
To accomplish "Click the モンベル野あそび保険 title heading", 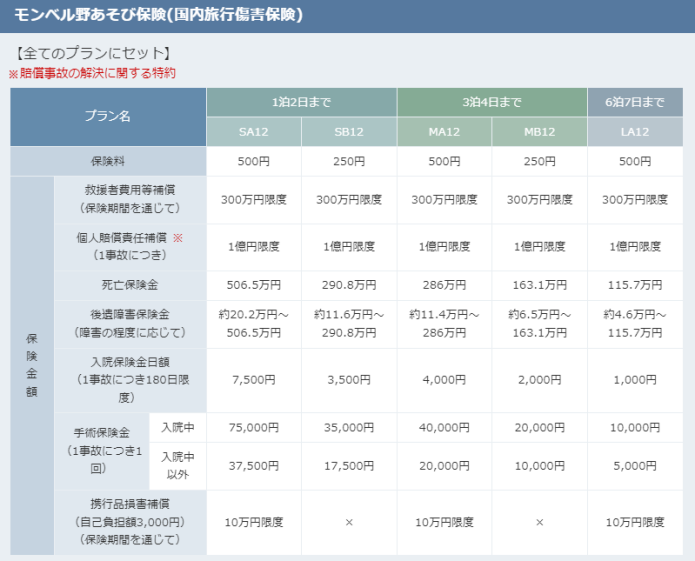I will 158,15.
